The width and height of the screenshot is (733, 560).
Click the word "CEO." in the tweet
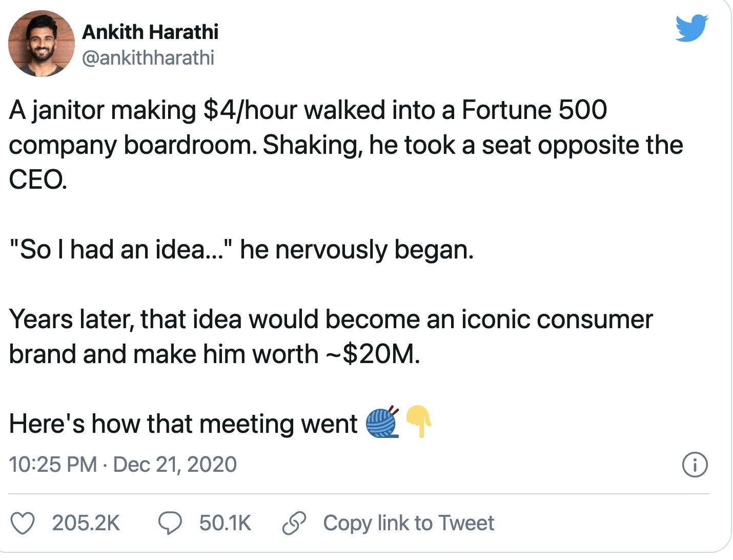pyautogui.click(x=38, y=180)
